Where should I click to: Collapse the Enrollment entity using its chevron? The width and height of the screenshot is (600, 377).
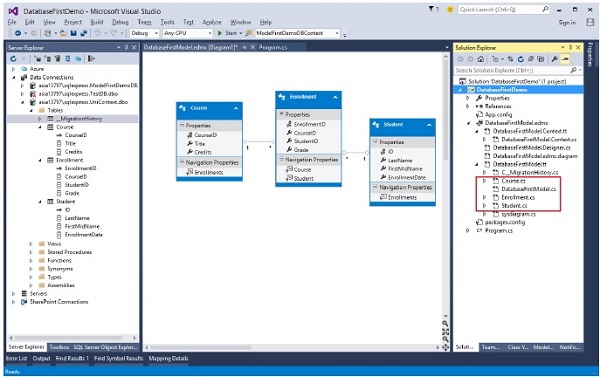coord(335,97)
